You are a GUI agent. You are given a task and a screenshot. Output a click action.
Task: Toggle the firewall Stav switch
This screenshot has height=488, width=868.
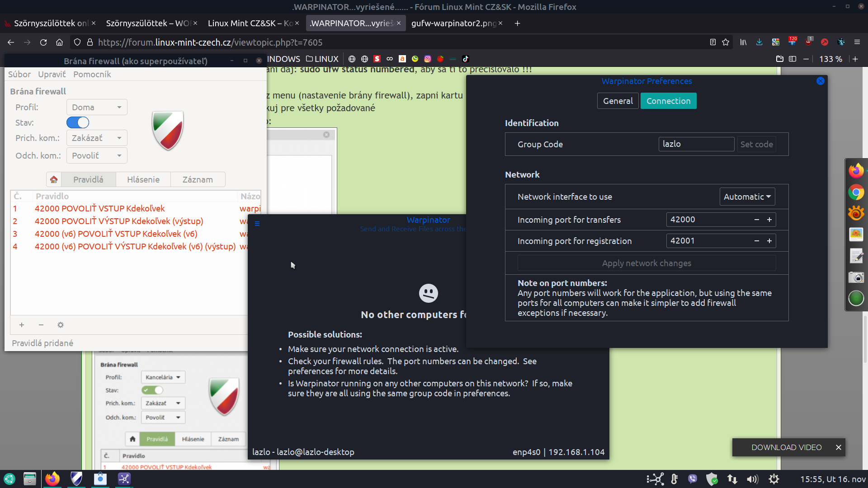(78, 122)
